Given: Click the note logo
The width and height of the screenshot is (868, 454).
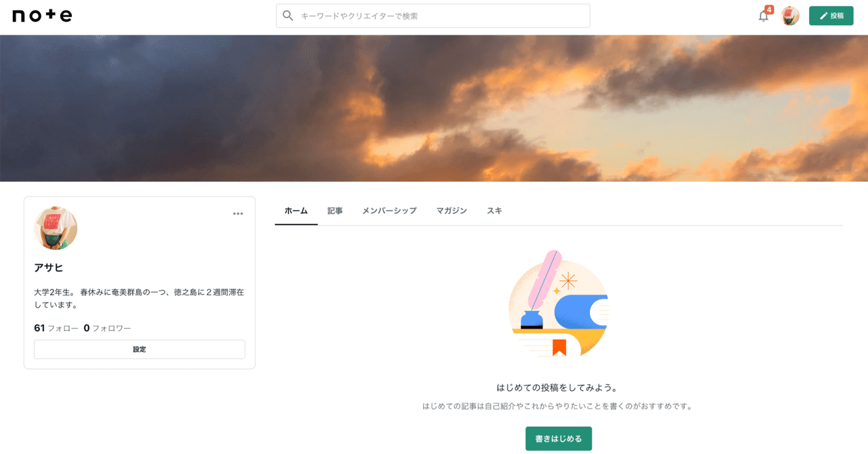Looking at the screenshot, I should tap(41, 15).
